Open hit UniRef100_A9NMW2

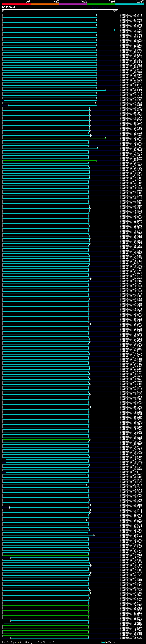point(131,50)
